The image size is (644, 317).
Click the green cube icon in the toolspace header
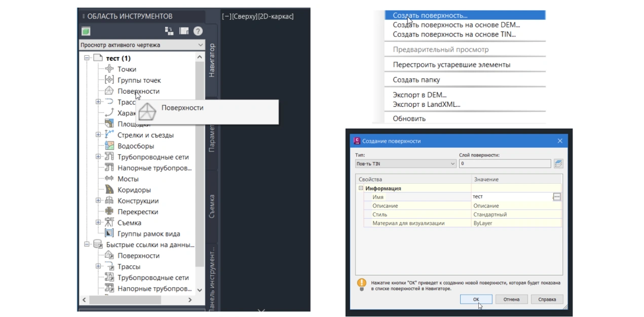[x=86, y=31]
